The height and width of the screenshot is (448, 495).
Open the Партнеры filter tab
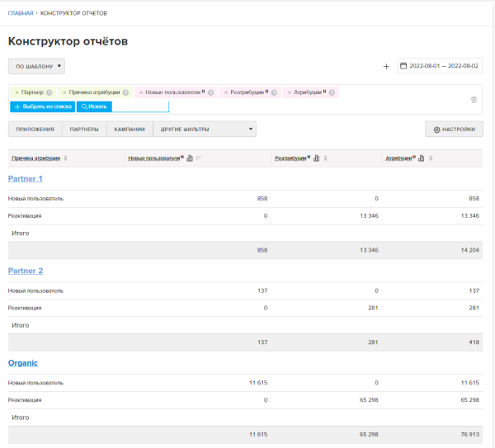coord(84,130)
